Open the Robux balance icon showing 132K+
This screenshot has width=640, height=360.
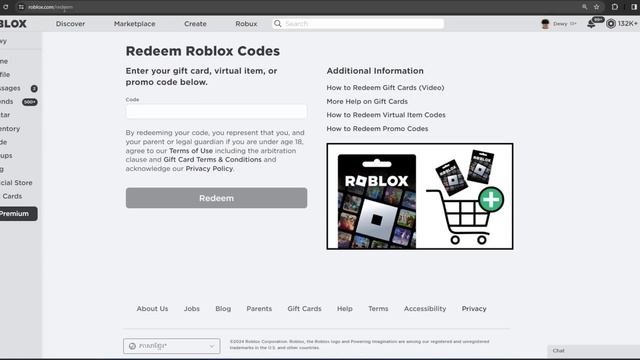(x=611, y=24)
